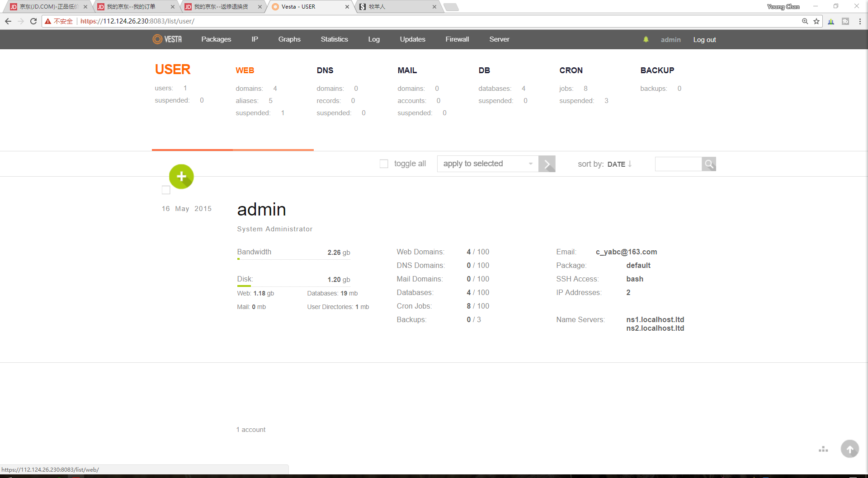Image resolution: width=868 pixels, height=478 pixels.
Task: Focus the user search input field
Action: [x=678, y=164]
